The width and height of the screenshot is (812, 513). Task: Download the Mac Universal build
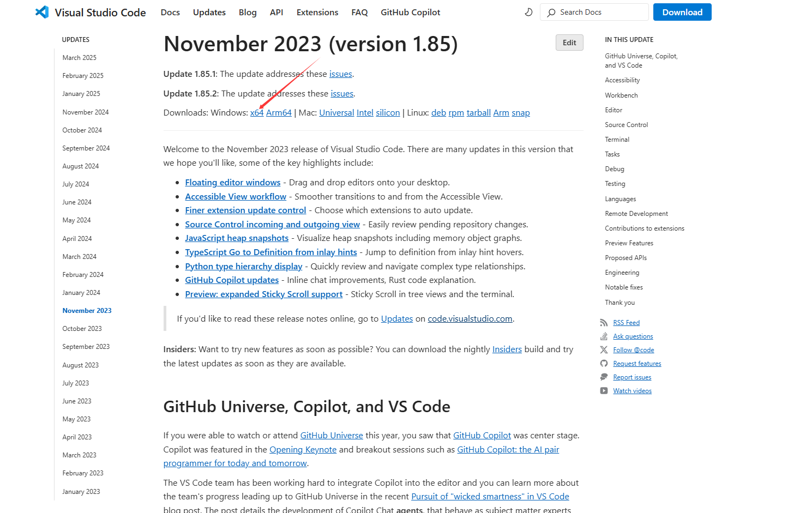(336, 113)
